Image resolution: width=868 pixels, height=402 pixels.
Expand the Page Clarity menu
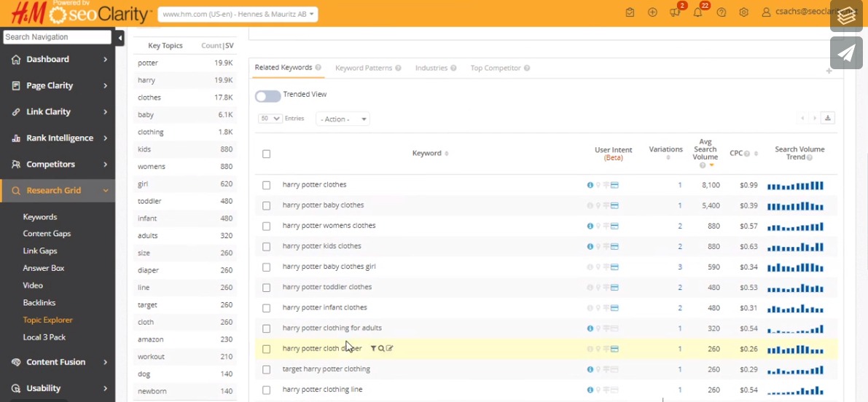pos(58,85)
